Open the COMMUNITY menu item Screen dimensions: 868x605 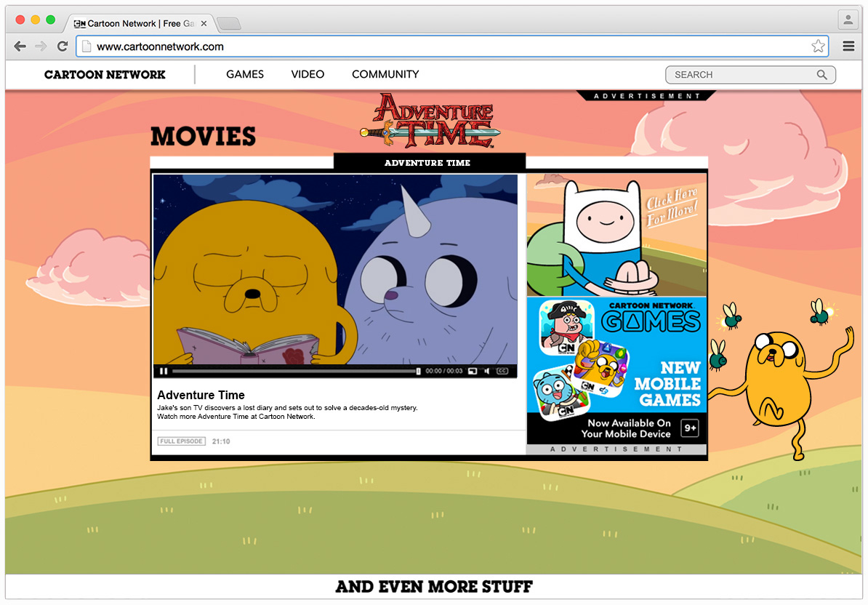(385, 74)
